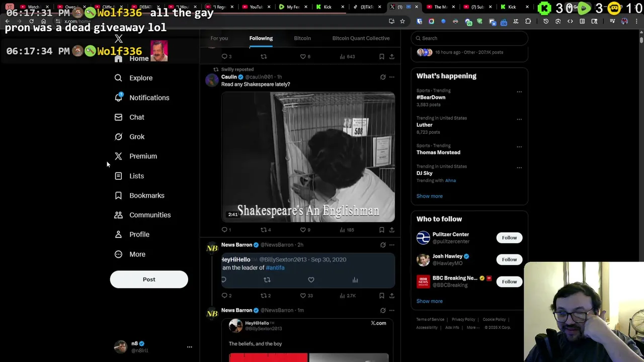Image resolution: width=644 pixels, height=362 pixels.
Task: Open the #BearDown trending topic
Action: (431, 98)
